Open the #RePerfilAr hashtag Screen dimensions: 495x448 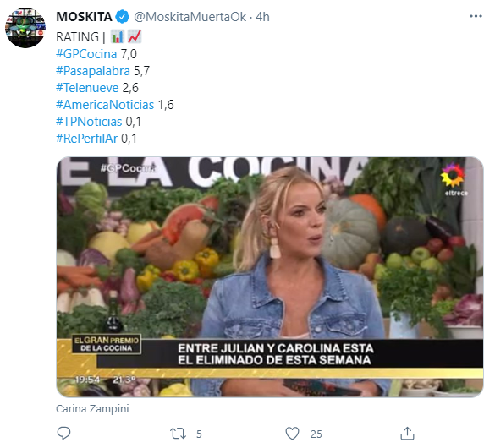point(86,139)
